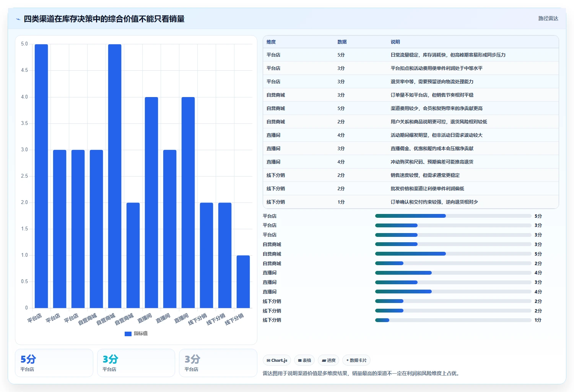Click the 直播间 3分 progress bar

pyautogui.click(x=453, y=282)
